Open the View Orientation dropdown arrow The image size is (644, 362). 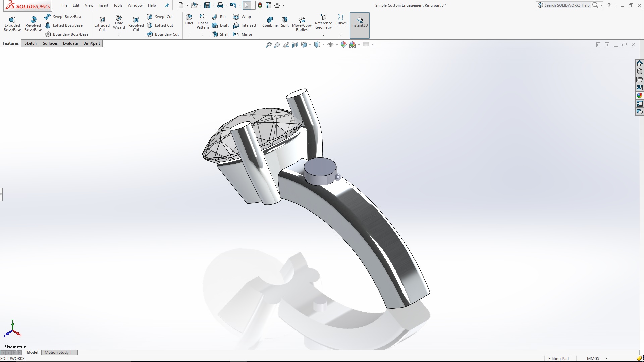pyautogui.click(x=309, y=44)
